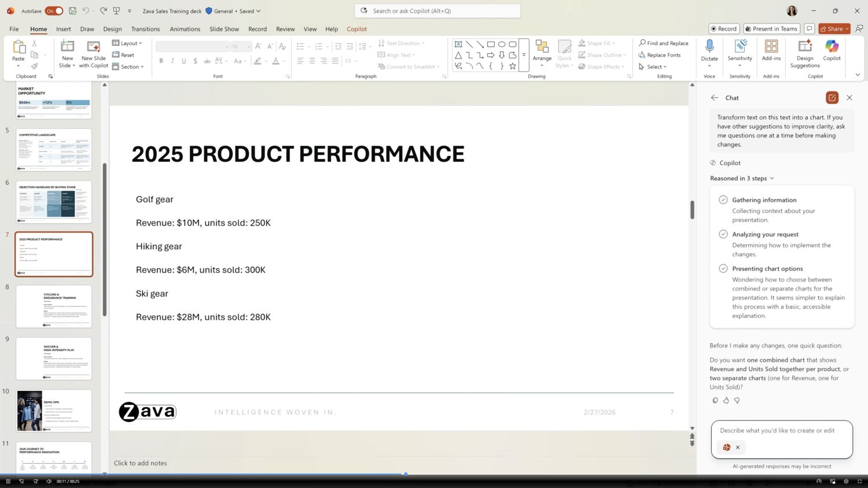
Task: Switch to the Transitions tab
Action: coord(145,29)
